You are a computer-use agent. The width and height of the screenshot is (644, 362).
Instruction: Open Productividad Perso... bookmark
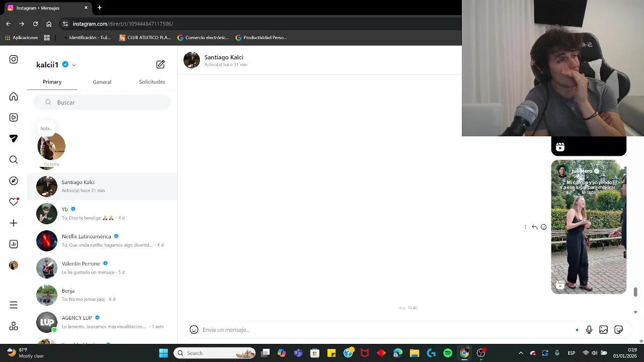(261, 37)
